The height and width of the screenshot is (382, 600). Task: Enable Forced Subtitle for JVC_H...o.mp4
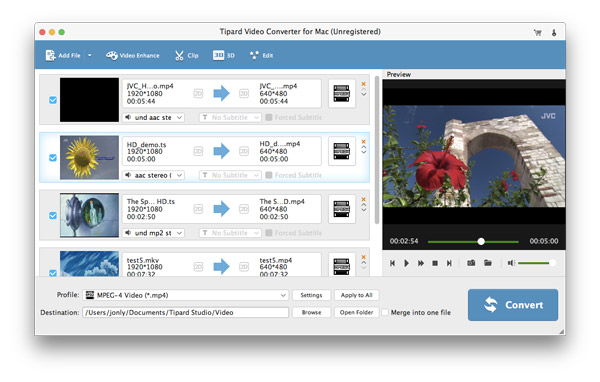[269, 118]
